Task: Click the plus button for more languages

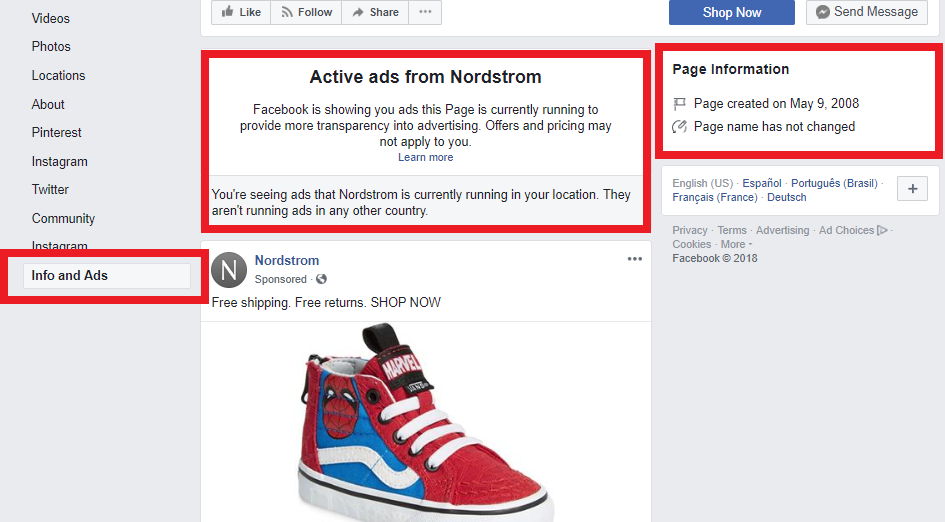Action: coord(912,189)
